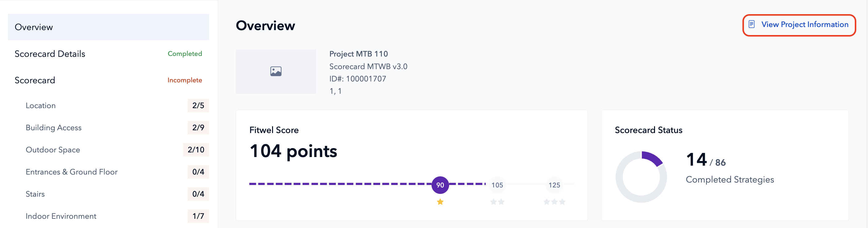Click the Scorecard Status donut chart
This screenshot has width=868, height=228.
[641, 177]
